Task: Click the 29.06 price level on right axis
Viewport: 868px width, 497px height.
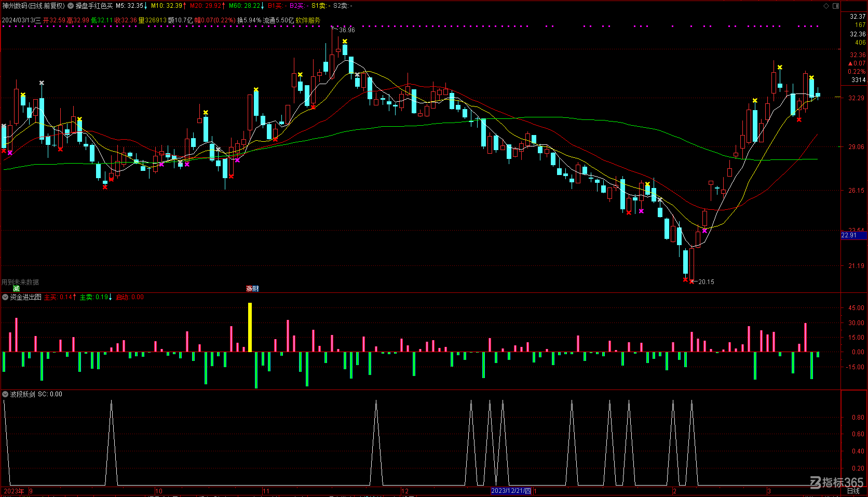Action: tap(857, 147)
